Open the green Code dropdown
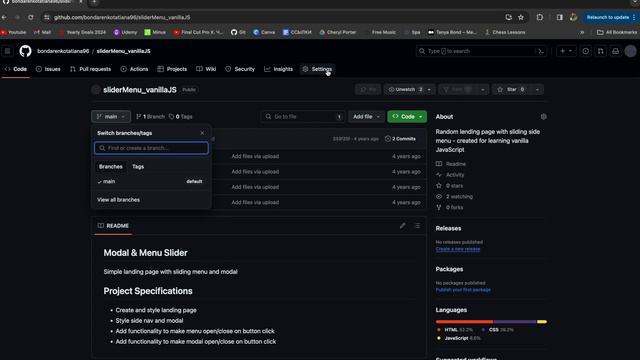This screenshot has height=360, width=640. pos(407,117)
